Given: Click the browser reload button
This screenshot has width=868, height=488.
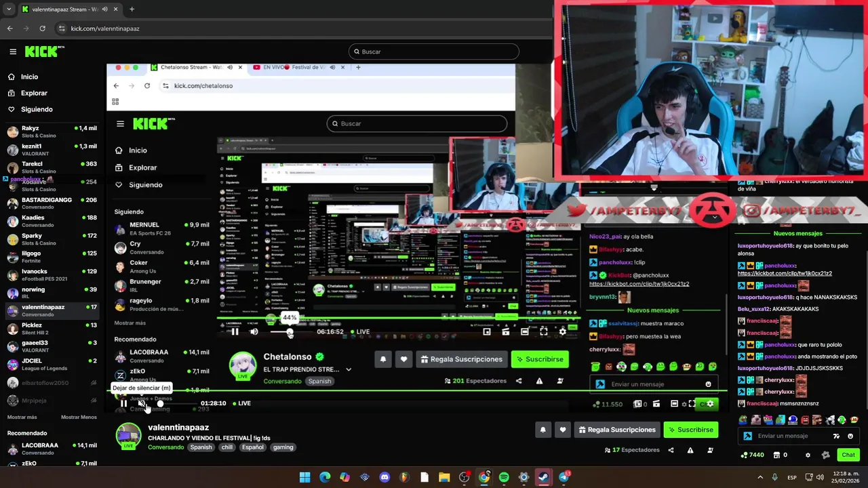Looking at the screenshot, I should (x=42, y=28).
